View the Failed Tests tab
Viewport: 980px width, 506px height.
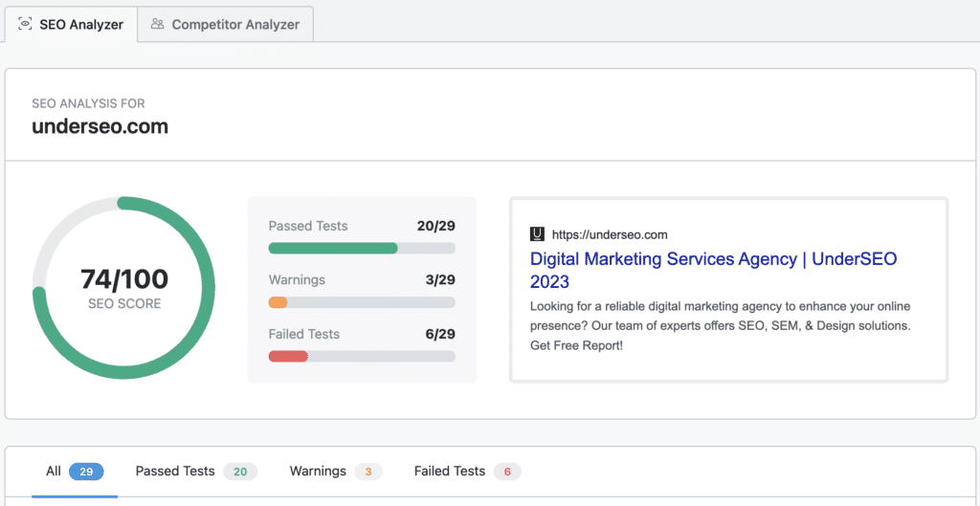click(450, 471)
